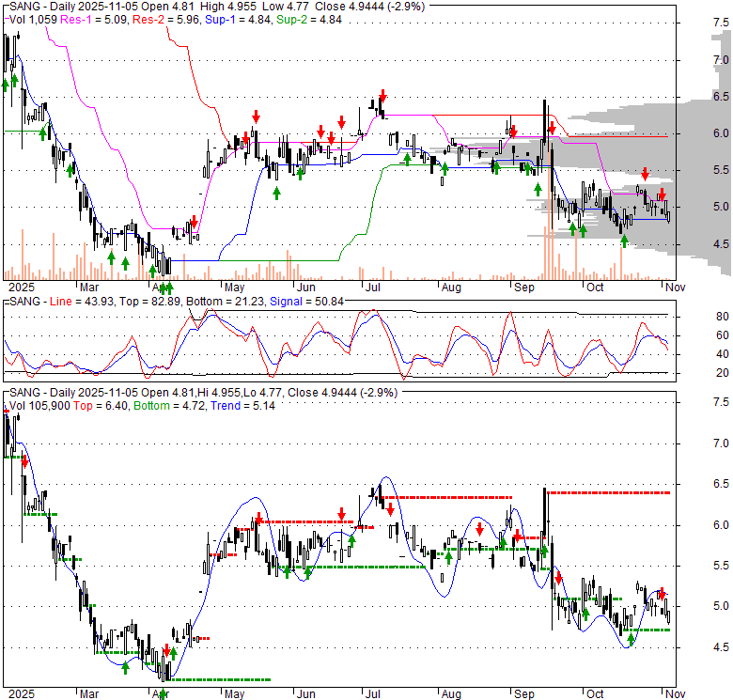The height and width of the screenshot is (700, 733).
Task: Click the 7.0 price label on top chart axis
Action: tap(721, 60)
